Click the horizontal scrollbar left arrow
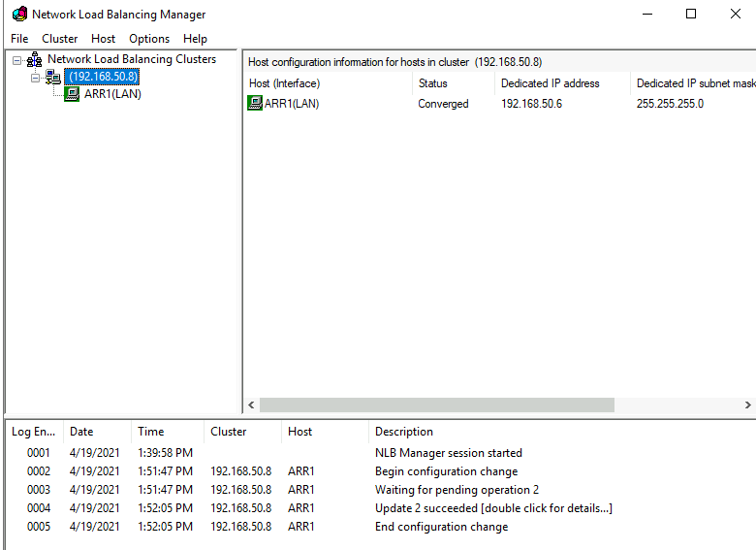 pos(251,404)
